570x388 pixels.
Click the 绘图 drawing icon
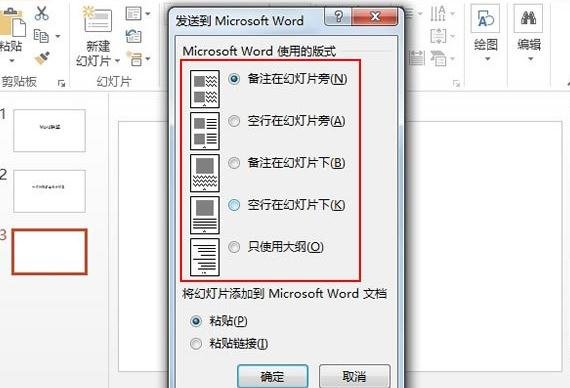tap(485, 19)
